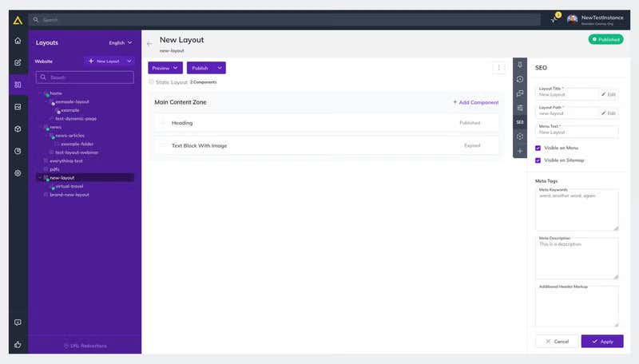
Task: Open the comments icon in right toolbar
Action: [520, 93]
